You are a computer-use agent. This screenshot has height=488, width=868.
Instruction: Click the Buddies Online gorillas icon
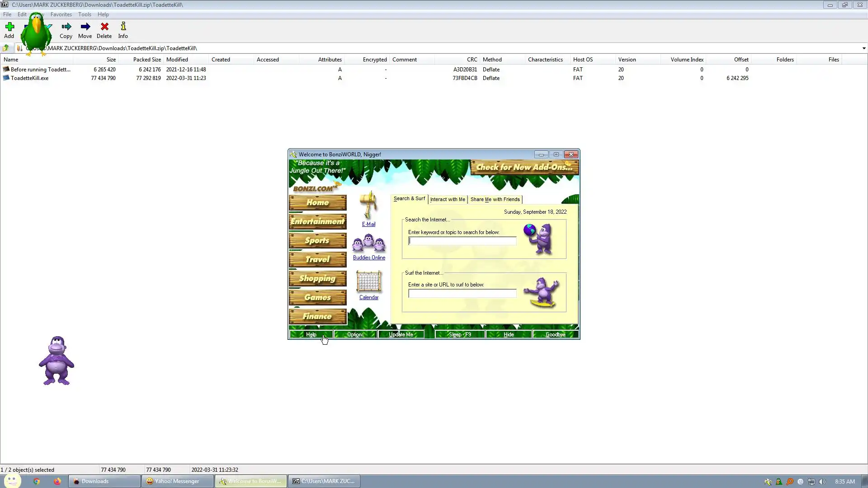click(x=369, y=244)
